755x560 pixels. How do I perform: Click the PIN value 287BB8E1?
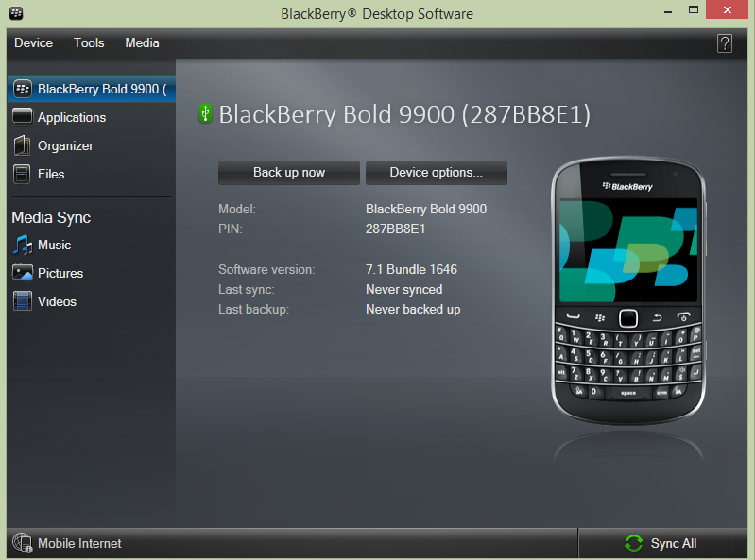click(x=395, y=229)
